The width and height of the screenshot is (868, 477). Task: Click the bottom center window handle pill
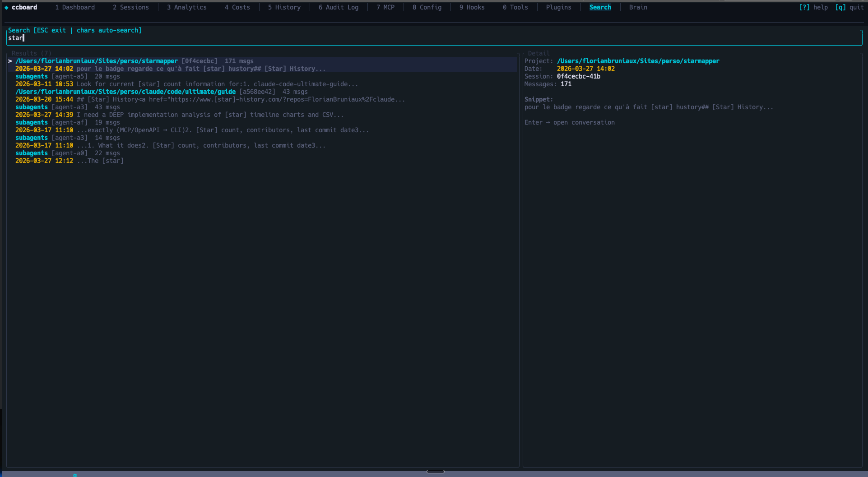coord(436,472)
